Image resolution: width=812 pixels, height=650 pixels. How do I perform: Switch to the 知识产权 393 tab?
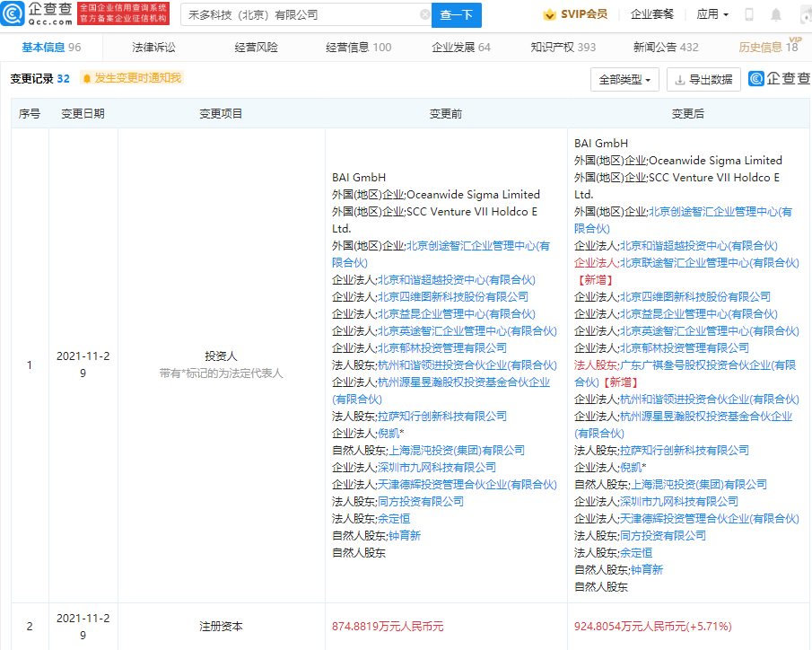coord(563,48)
